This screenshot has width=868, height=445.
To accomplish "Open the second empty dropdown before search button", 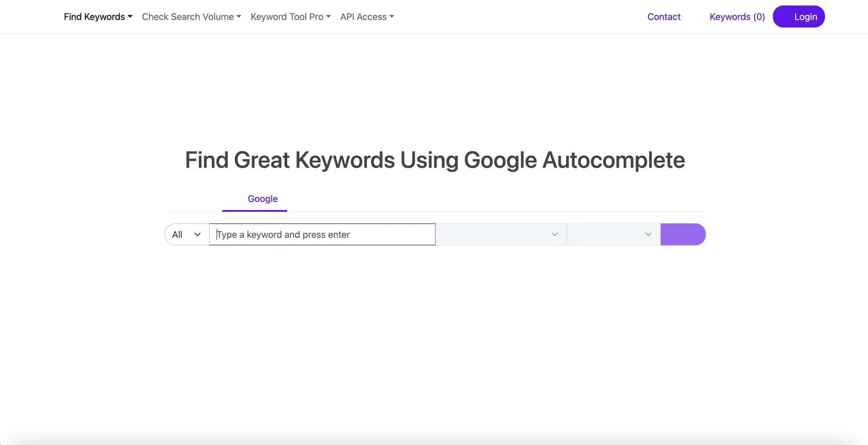I will point(614,235).
